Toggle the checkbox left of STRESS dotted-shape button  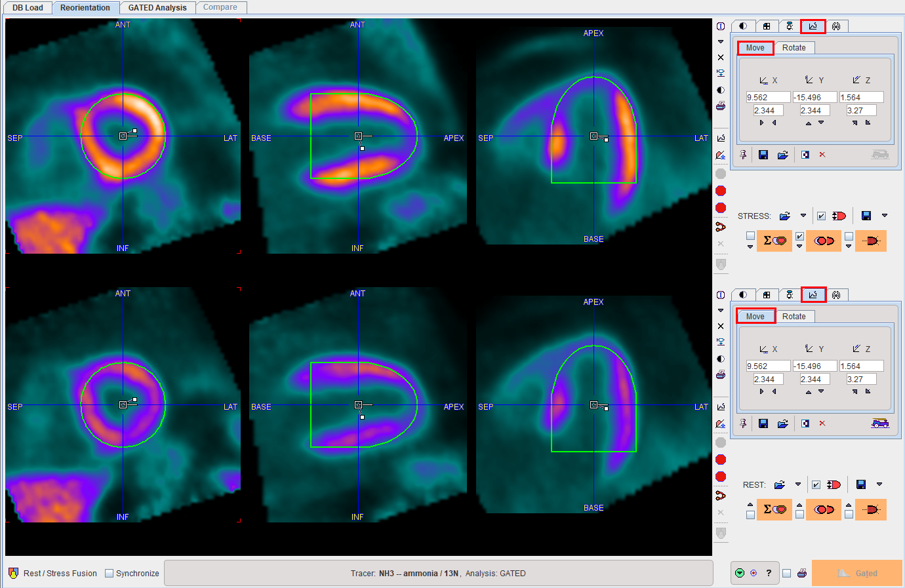pyautogui.click(x=849, y=236)
